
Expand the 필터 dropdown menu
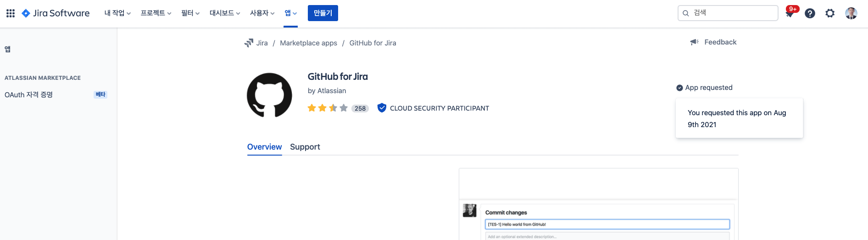pos(190,13)
